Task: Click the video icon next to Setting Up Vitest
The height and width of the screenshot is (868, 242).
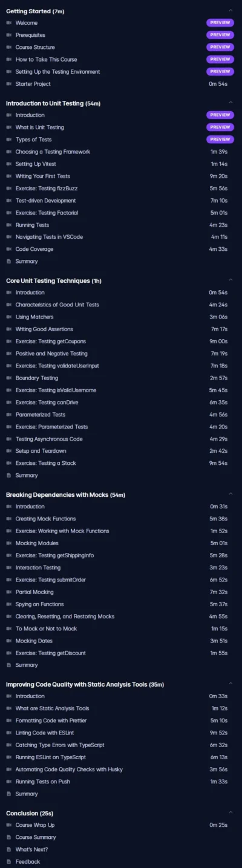Action: point(8,164)
